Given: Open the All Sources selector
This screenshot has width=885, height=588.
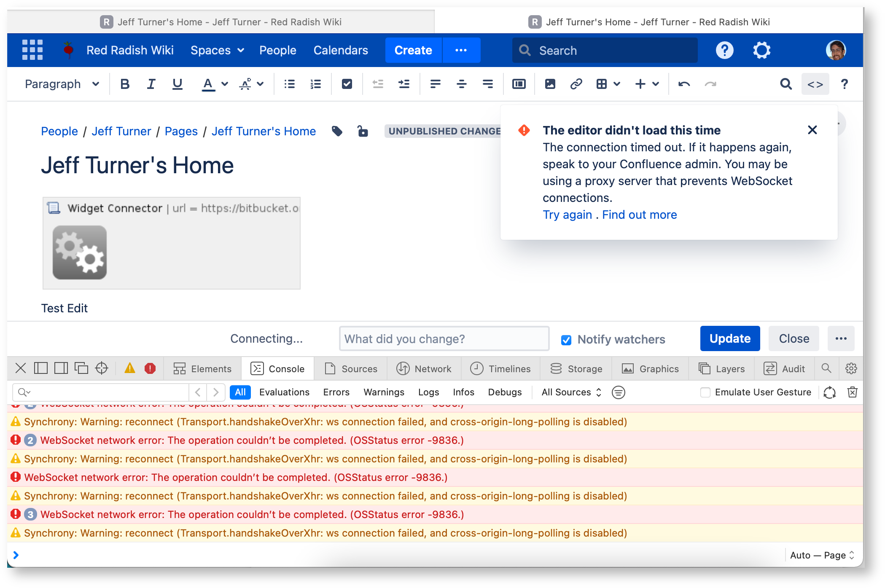Looking at the screenshot, I should pos(571,392).
